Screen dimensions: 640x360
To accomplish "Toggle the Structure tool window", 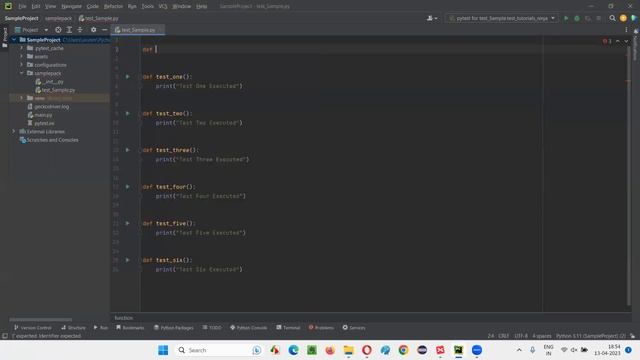I will tap(73, 328).
